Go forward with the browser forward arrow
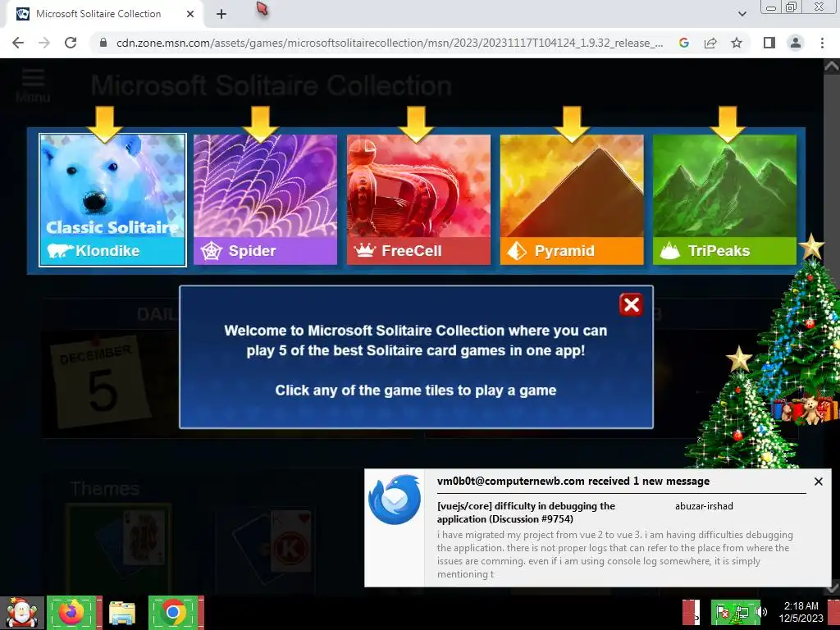The image size is (840, 630). coord(44,43)
